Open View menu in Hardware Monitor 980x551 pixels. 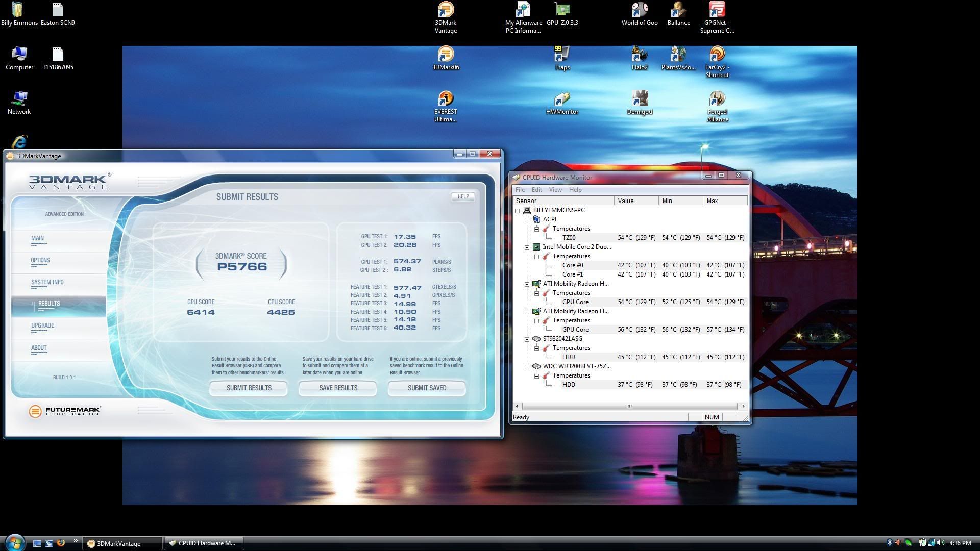(555, 190)
